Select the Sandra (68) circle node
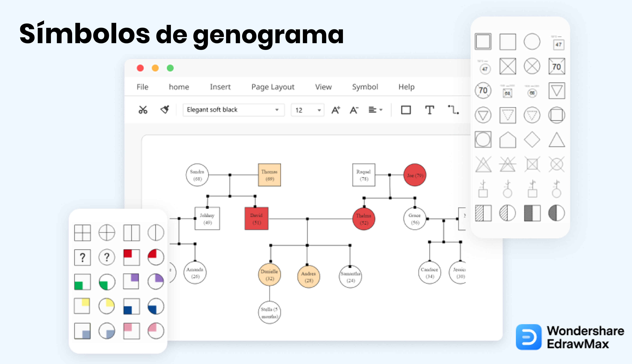Viewport: 632px width, 364px height. (x=197, y=175)
